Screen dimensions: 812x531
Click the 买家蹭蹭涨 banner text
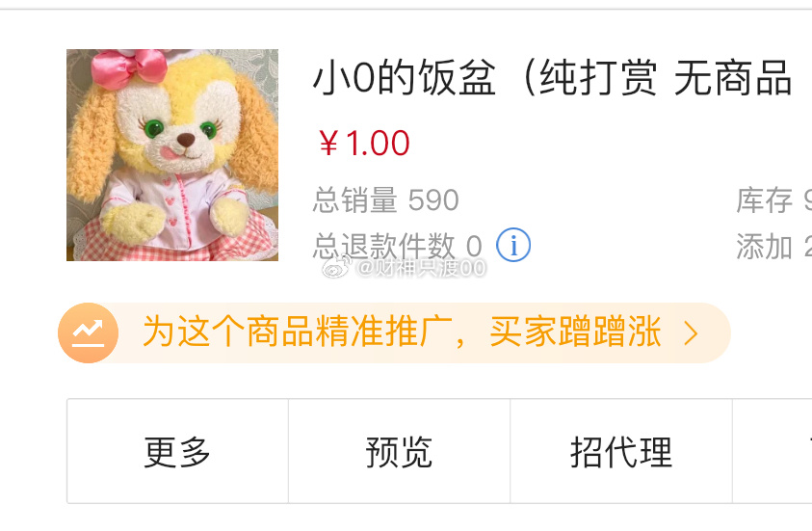coord(575,332)
